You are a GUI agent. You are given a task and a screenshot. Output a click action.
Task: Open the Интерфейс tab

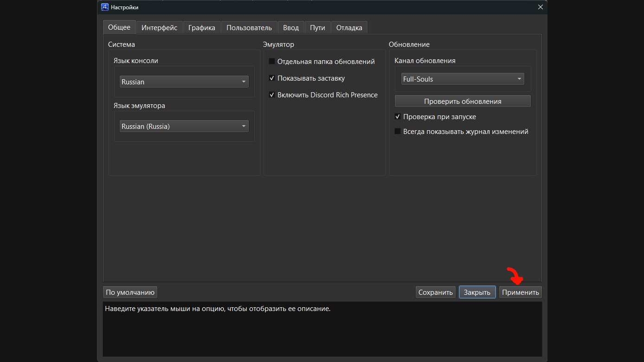[x=160, y=28]
